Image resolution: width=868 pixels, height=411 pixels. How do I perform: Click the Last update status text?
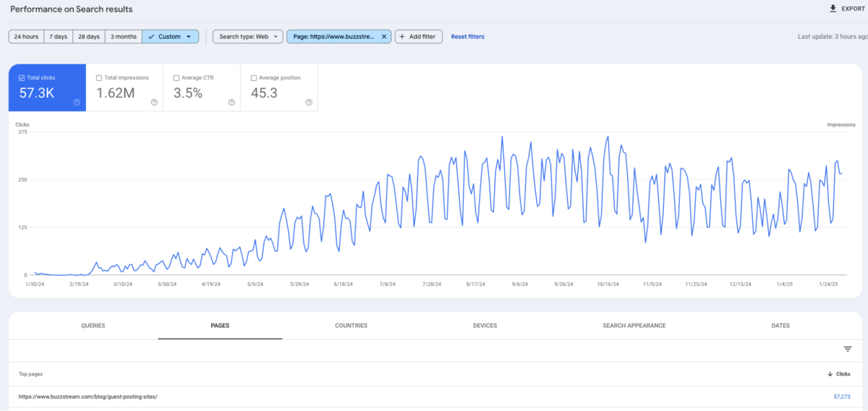[x=832, y=36]
